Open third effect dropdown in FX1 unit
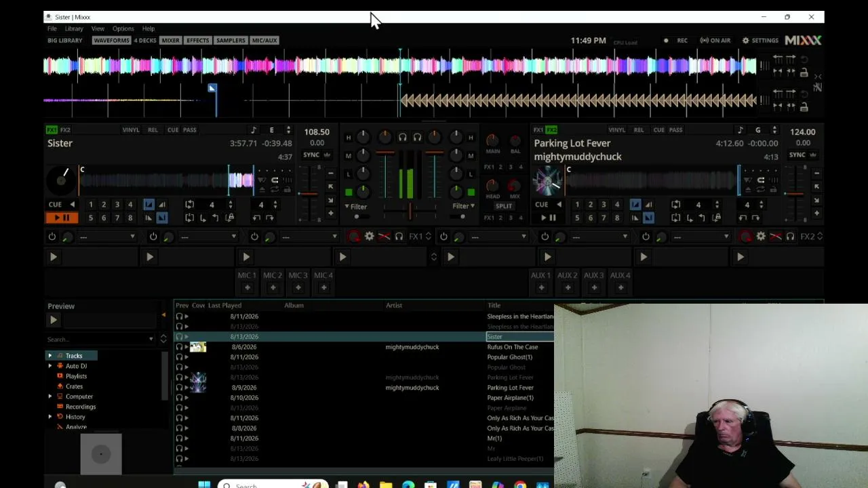 [x=309, y=237]
